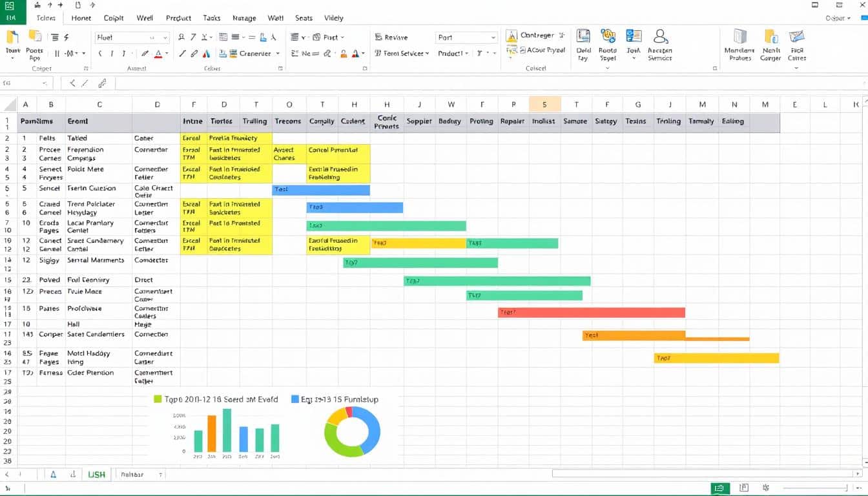Switch to the Honte ribbon tab
The image size is (868, 496).
point(81,18)
